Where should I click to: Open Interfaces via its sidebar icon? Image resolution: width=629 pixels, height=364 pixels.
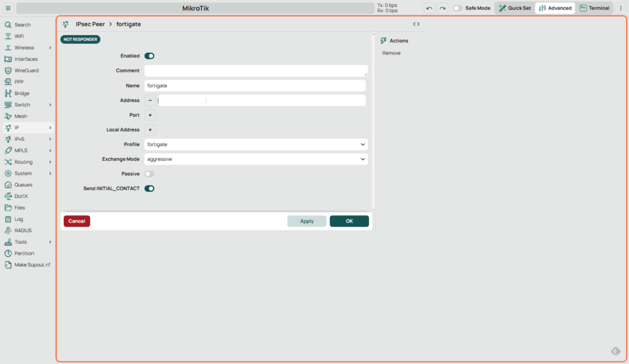tap(8, 59)
